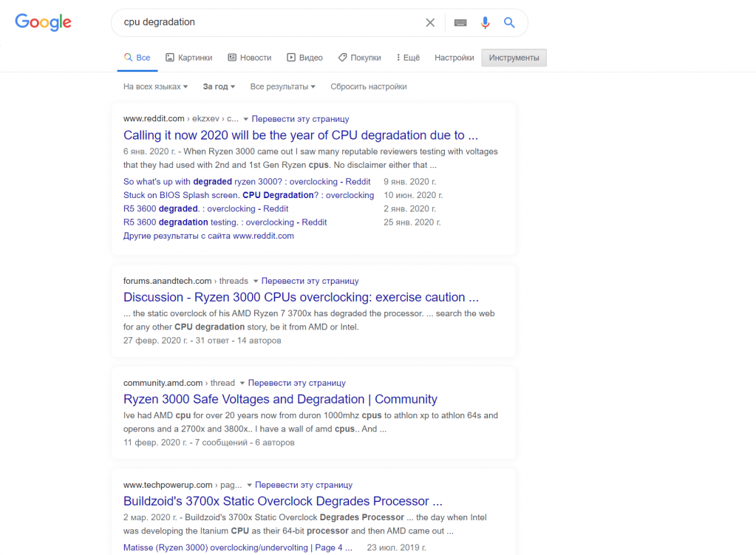Click 'Другие результаты с сайта www.reddit.com'

(208, 236)
